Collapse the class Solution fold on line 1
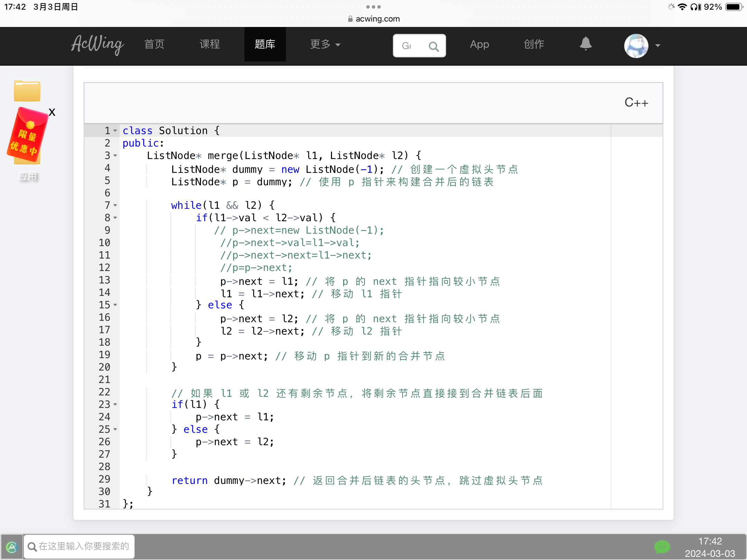Screen dimensions: 747x560 pos(115,131)
